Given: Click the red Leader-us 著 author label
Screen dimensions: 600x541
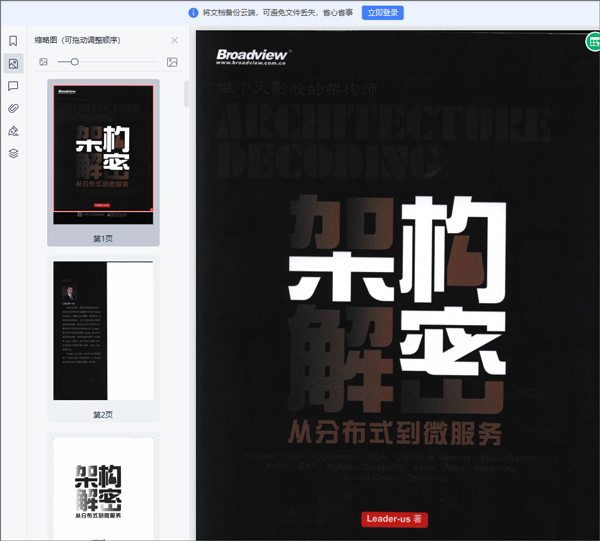Looking at the screenshot, I should pos(394,519).
